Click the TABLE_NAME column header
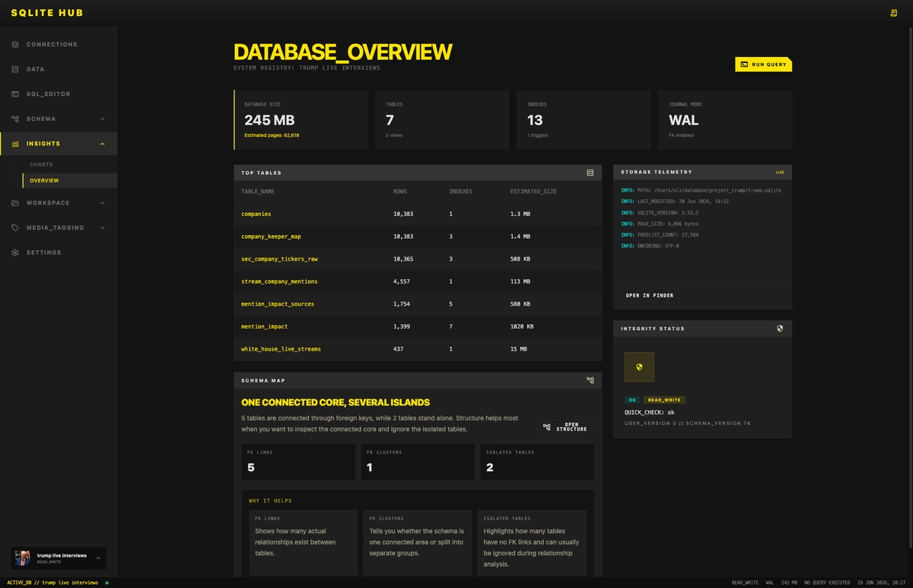913x588 pixels. click(x=258, y=192)
